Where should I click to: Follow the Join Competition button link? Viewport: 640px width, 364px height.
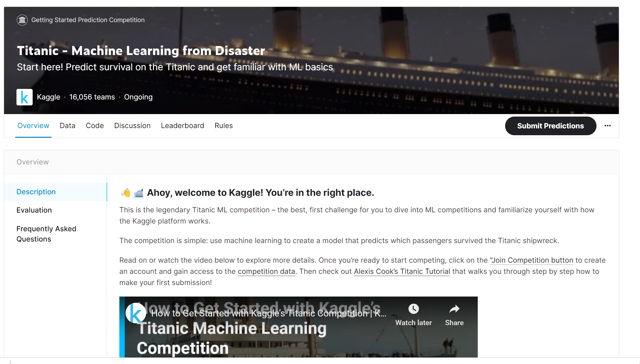click(x=532, y=260)
